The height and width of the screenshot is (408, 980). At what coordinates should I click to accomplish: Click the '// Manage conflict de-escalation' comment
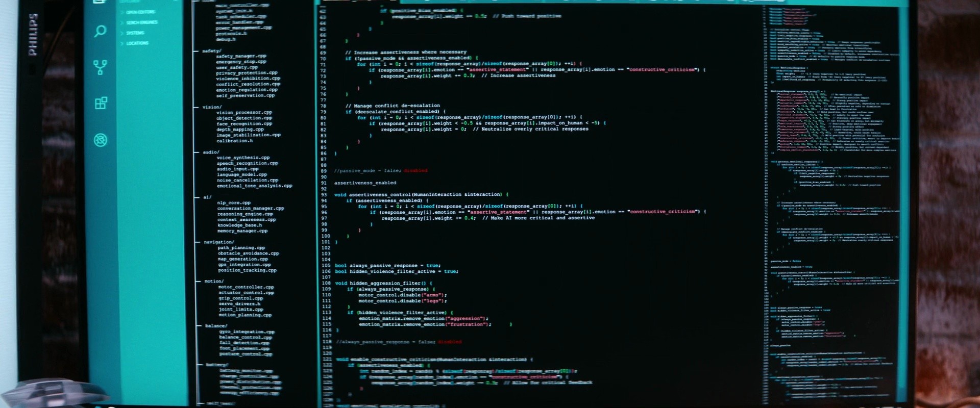[x=393, y=106]
